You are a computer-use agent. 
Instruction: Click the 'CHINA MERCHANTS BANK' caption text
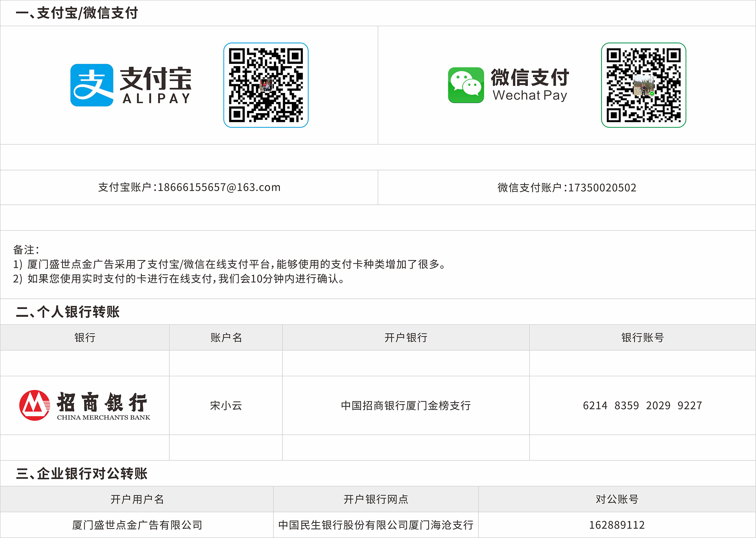104,417
